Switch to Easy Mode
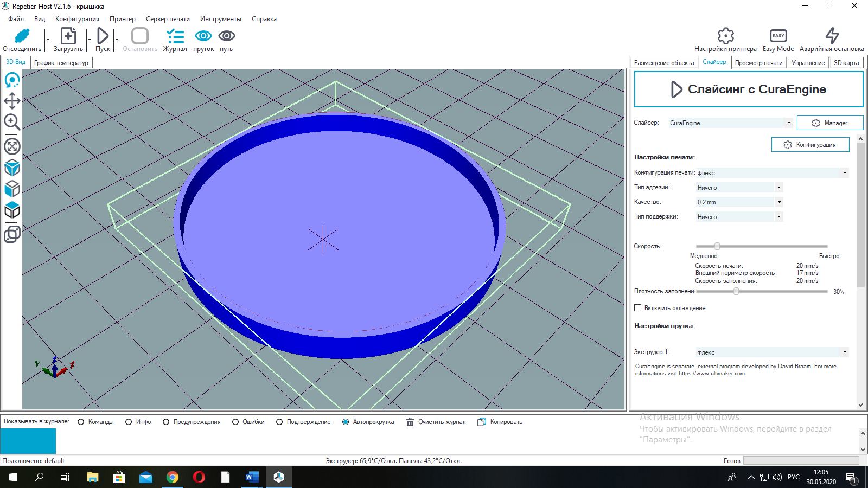Viewport: 868px width, 488px height. coord(778,36)
